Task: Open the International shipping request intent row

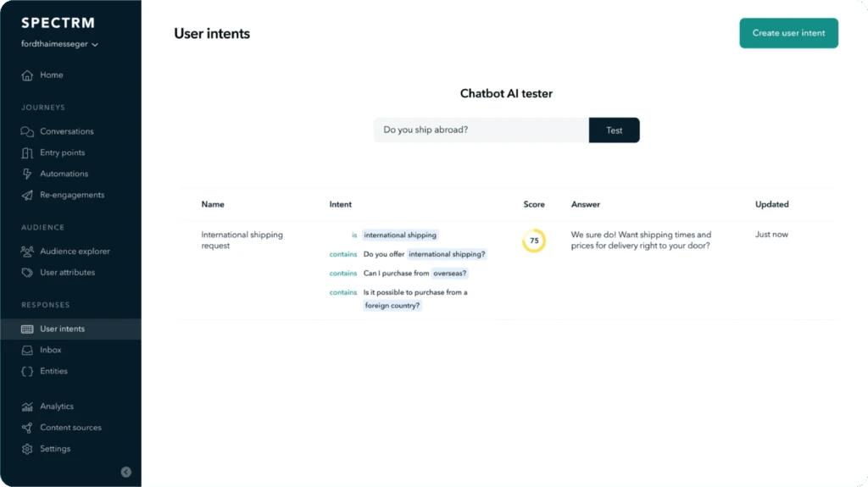Action: coord(507,270)
